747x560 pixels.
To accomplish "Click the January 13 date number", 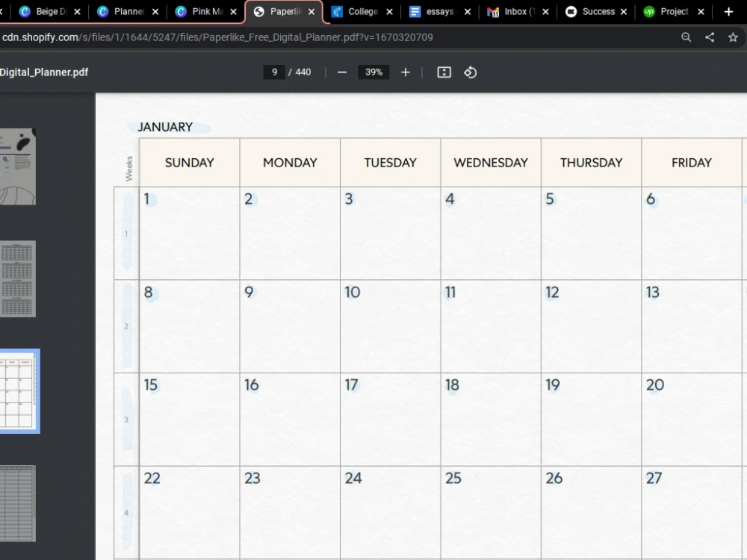I will (653, 292).
